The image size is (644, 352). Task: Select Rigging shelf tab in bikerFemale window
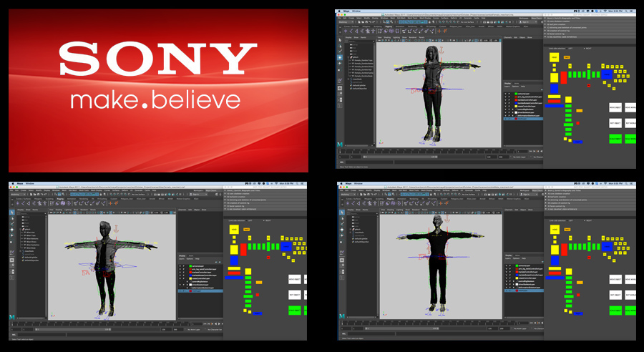pyautogui.click(x=60, y=199)
